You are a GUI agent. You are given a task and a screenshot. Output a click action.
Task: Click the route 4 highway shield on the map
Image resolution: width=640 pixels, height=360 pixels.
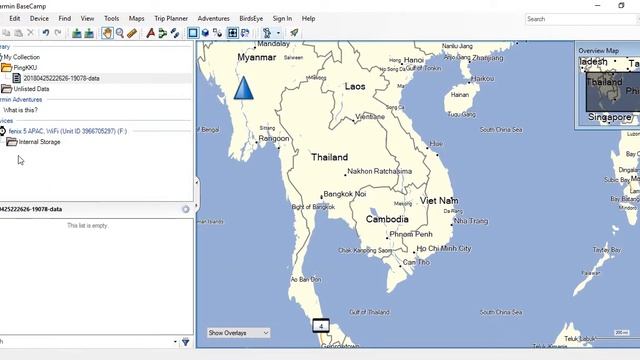click(x=321, y=326)
